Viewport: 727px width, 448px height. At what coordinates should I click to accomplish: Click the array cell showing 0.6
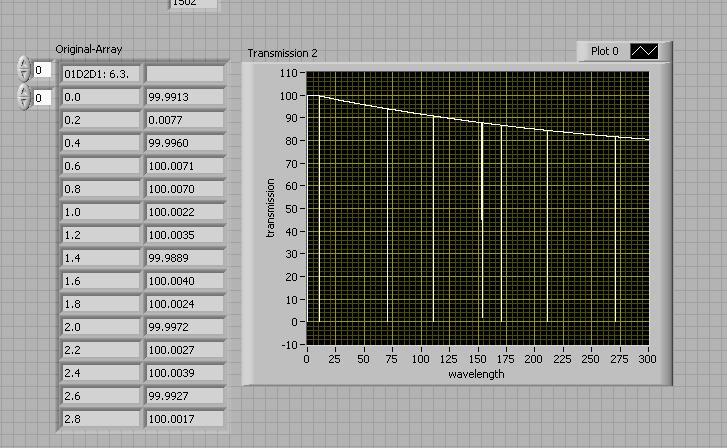[x=101, y=166]
